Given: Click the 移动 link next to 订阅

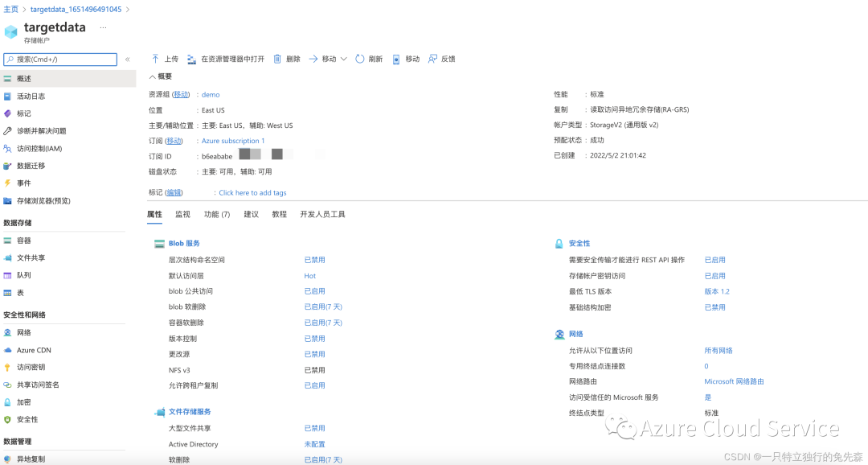Looking at the screenshot, I should pyautogui.click(x=174, y=141).
